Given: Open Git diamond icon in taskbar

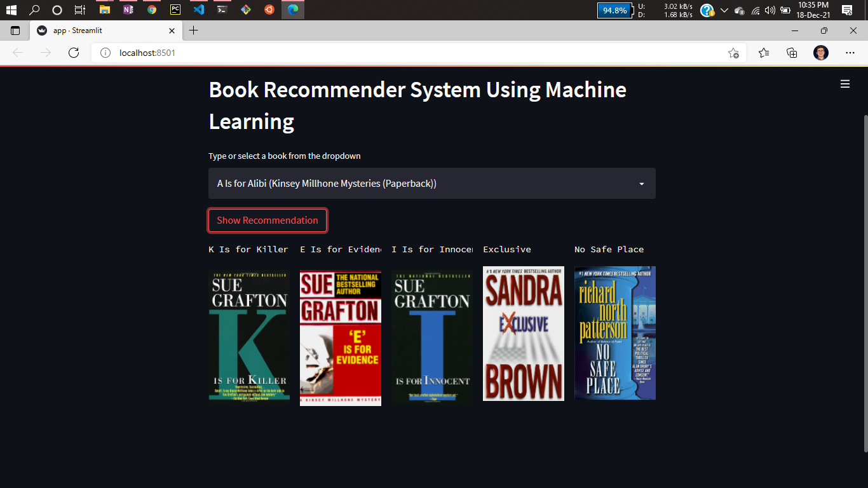Looking at the screenshot, I should pos(245,10).
